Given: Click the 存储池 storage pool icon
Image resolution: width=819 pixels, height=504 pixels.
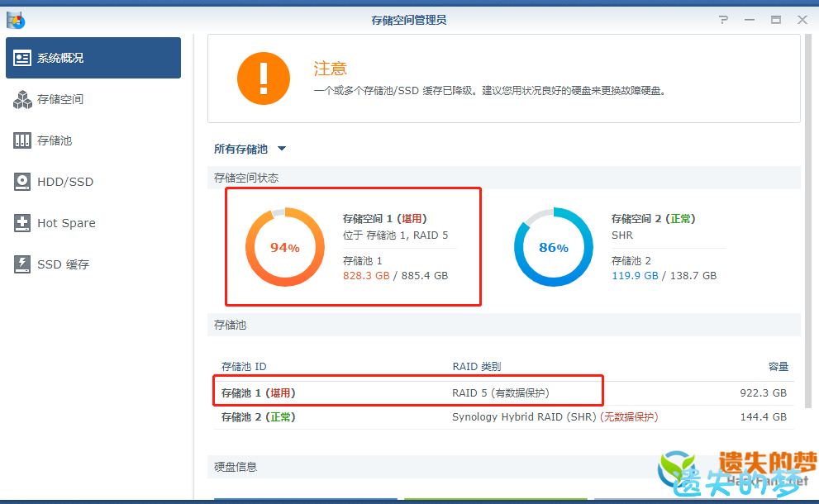Looking at the screenshot, I should pos(22,140).
